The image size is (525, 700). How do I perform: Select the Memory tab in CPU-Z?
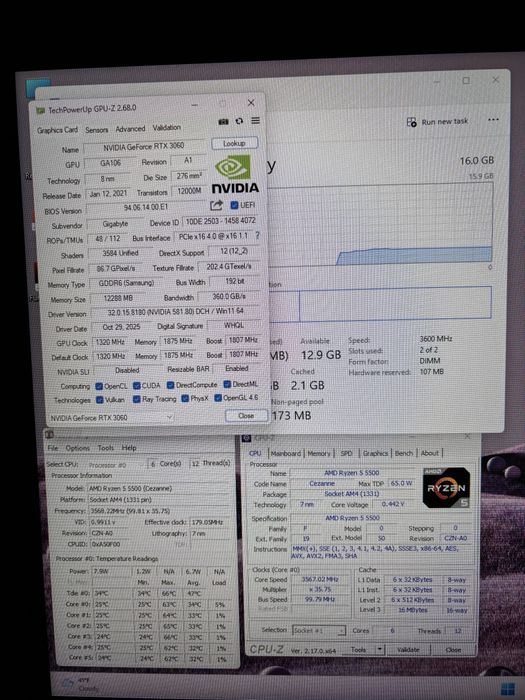point(319,454)
